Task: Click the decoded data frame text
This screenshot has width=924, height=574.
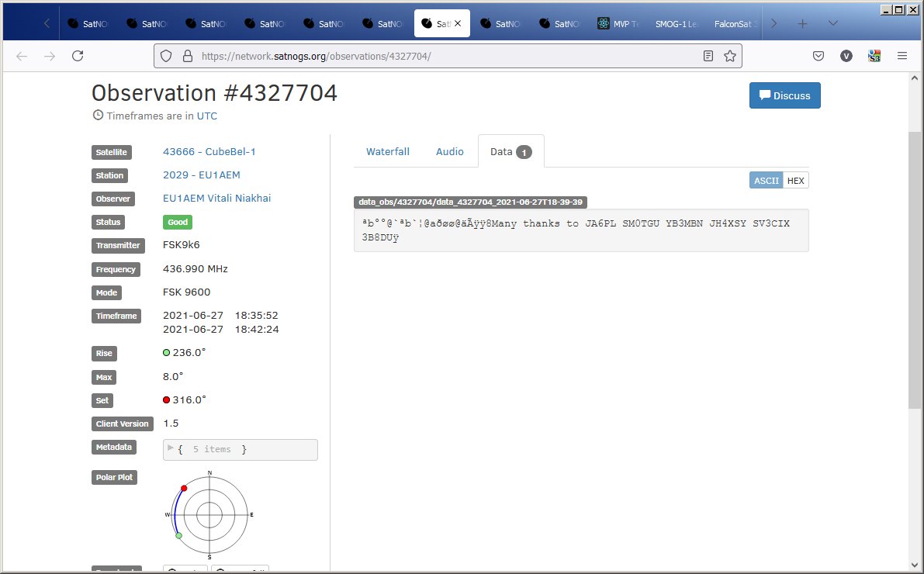Action: tap(581, 230)
